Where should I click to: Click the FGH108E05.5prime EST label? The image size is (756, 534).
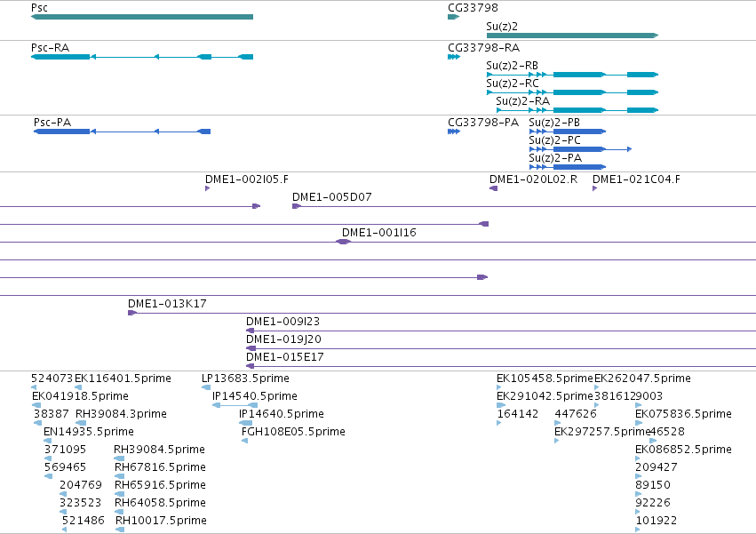(x=293, y=432)
